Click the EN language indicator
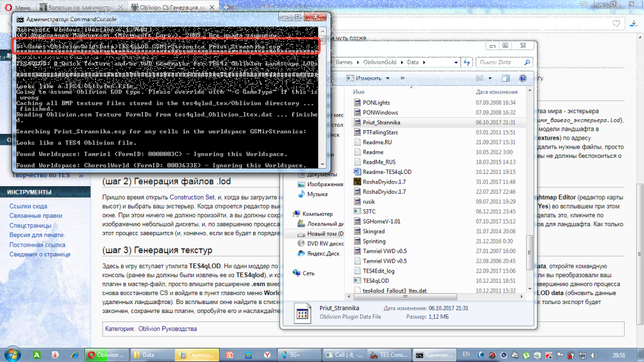The image size is (644, 362). 466,354
